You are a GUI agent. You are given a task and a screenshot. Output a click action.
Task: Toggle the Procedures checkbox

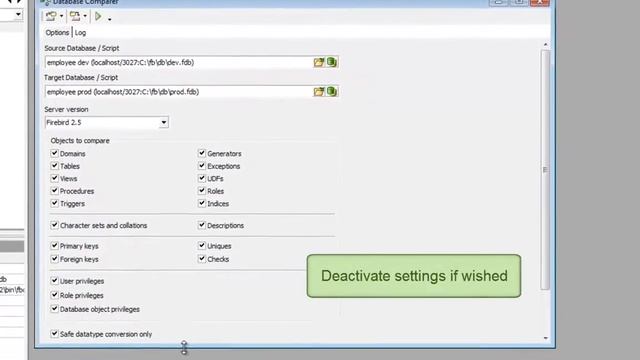[x=54, y=191]
